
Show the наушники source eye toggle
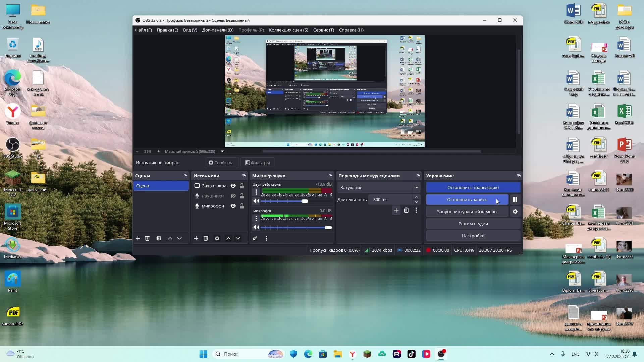[233, 196]
